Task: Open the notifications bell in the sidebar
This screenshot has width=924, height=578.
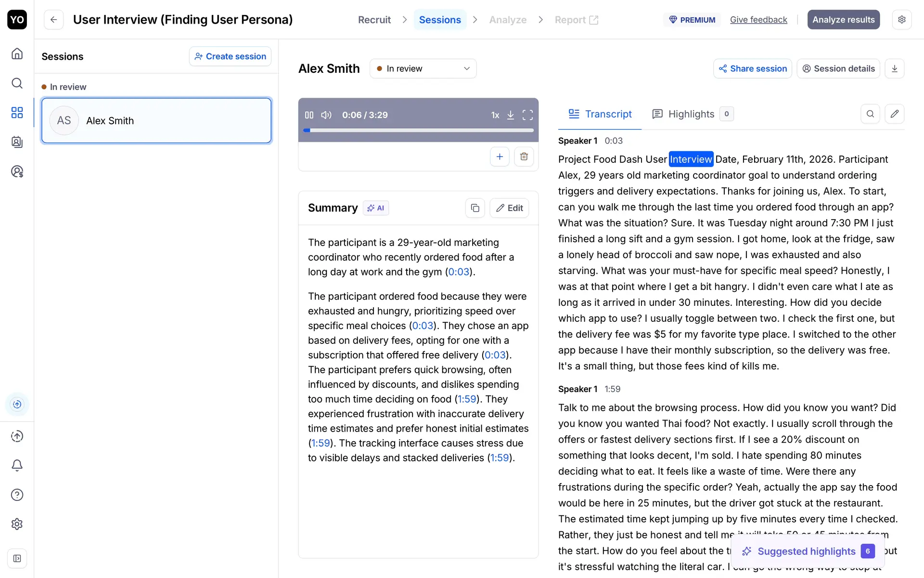Action: pyautogui.click(x=17, y=465)
